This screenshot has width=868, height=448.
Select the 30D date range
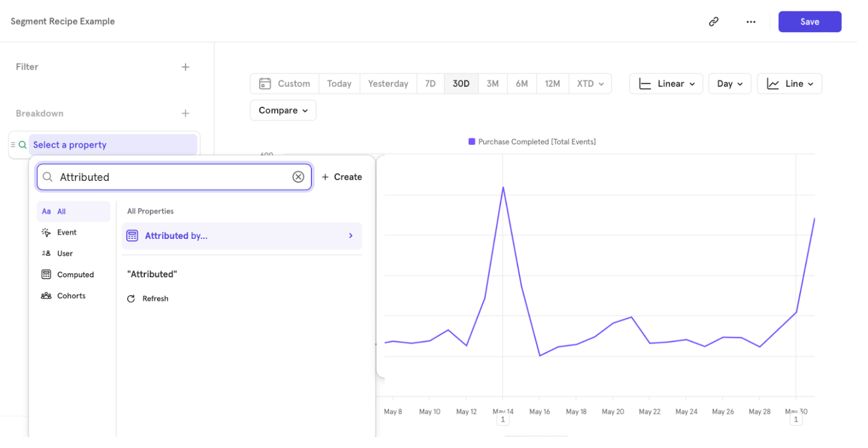tap(461, 84)
